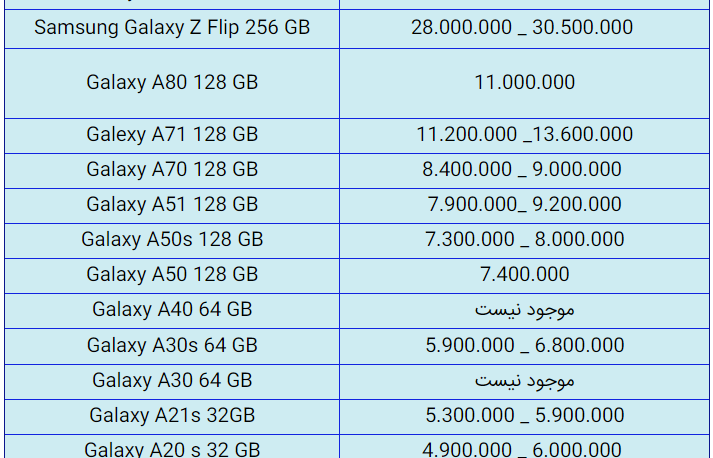Image resolution: width=713 pixels, height=458 pixels.
Task: Click the 28.000.000 _ 30.500.000 price cell
Action: click(x=522, y=27)
